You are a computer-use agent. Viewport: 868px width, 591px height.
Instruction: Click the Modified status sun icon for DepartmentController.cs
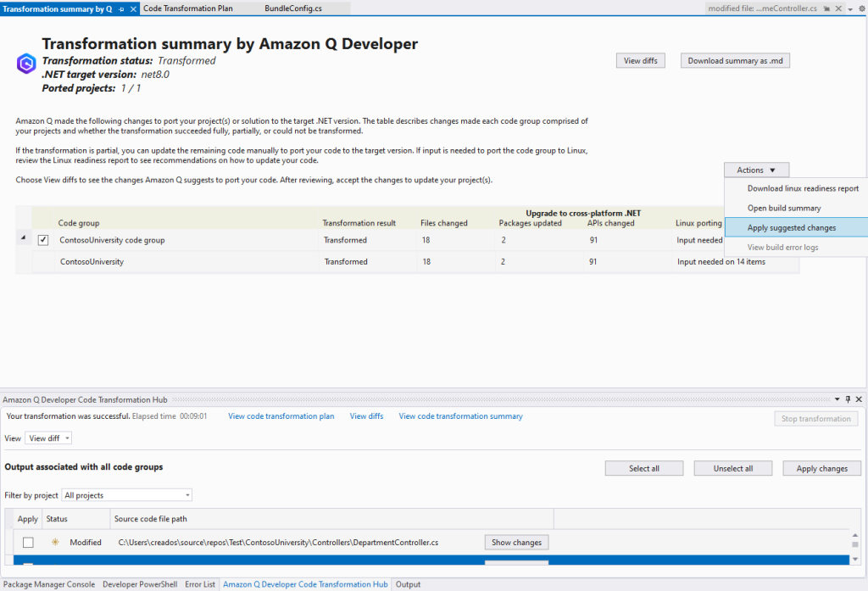(x=54, y=542)
